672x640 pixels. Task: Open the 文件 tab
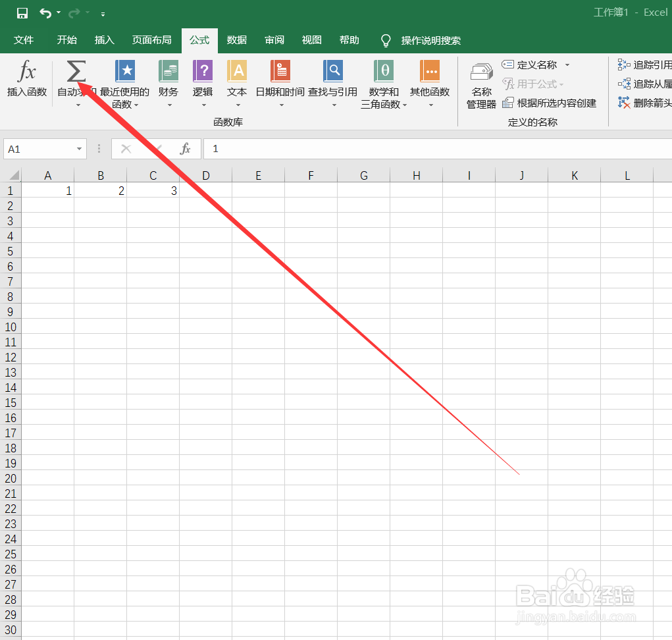coord(24,40)
